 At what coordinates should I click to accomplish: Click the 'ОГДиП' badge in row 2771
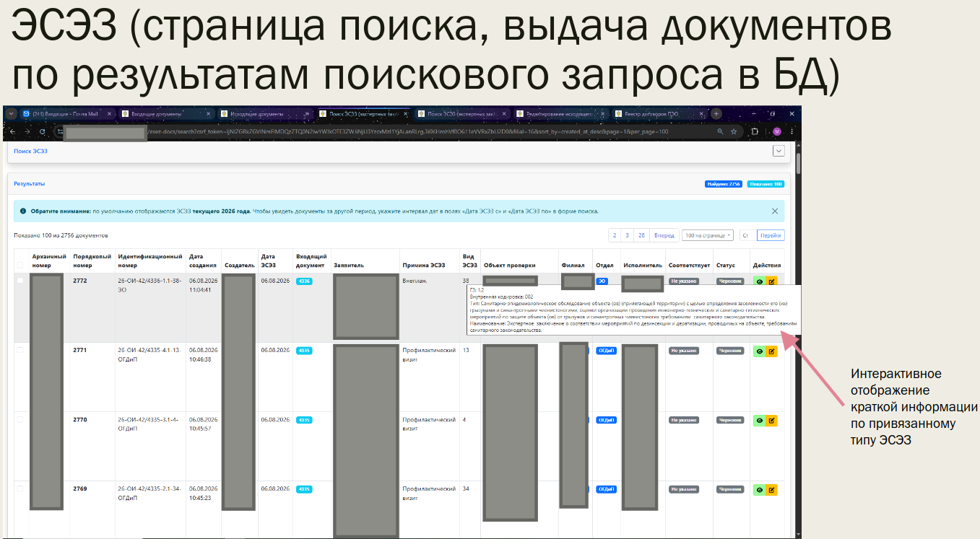[606, 351]
